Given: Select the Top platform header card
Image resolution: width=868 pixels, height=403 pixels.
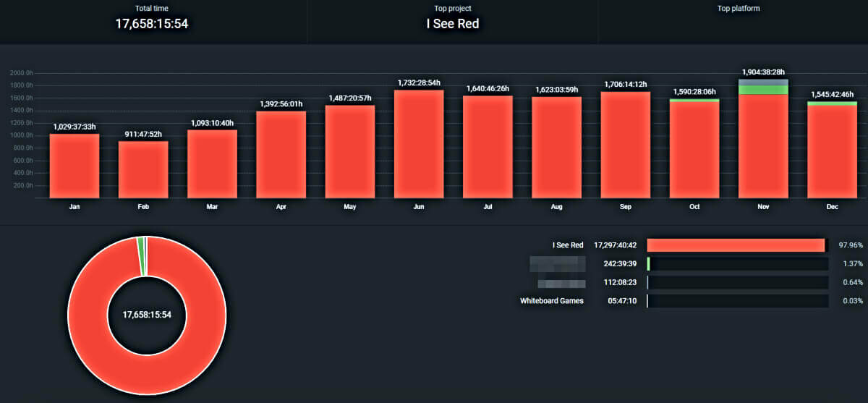Looking at the screenshot, I should [x=738, y=9].
